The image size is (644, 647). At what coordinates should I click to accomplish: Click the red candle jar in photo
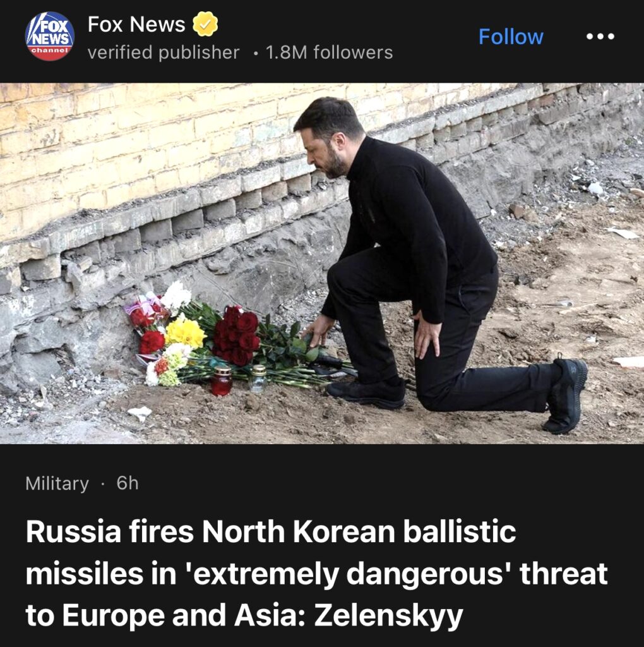[x=222, y=380]
